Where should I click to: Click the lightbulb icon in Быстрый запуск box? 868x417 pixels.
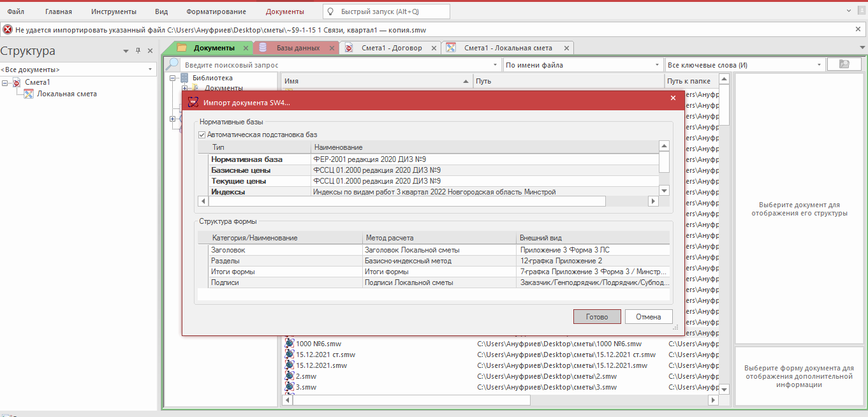click(x=330, y=11)
